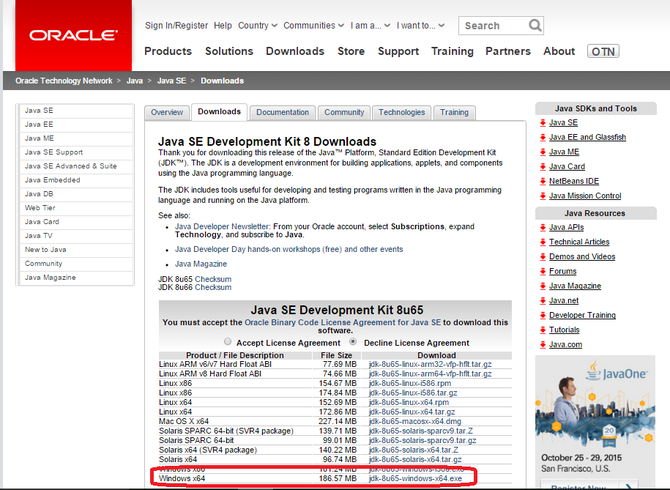
Task: Open the Partners menu
Action: (508, 51)
